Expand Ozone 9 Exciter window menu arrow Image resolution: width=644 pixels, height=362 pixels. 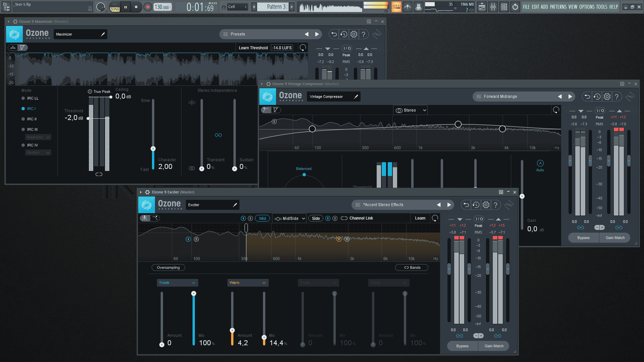pyautogui.click(x=141, y=192)
